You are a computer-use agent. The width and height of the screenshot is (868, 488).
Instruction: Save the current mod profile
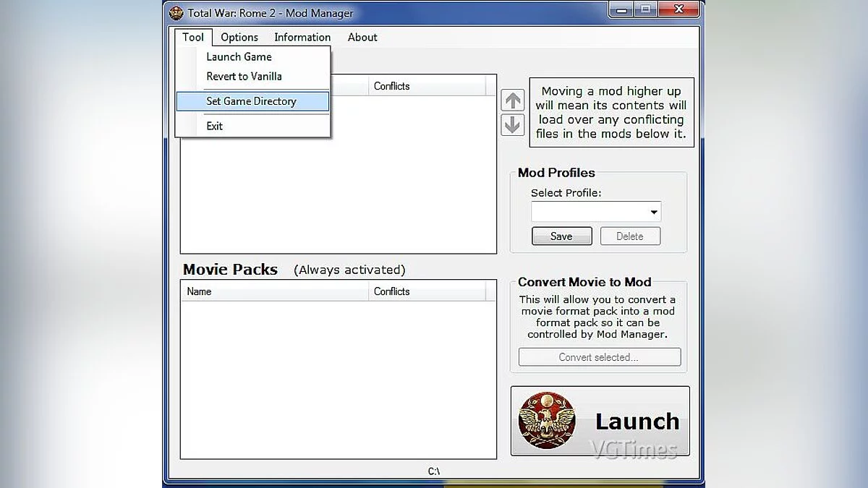click(x=562, y=236)
